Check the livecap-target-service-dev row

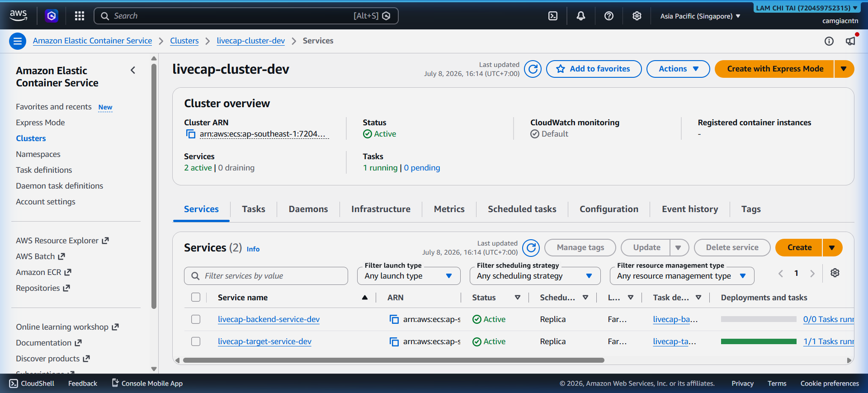pyautogui.click(x=196, y=341)
